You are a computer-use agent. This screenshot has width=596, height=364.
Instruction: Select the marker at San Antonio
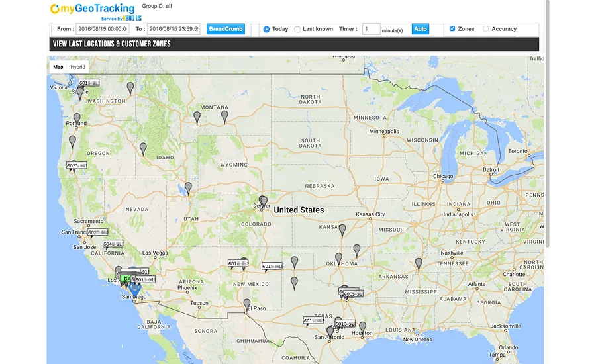pyautogui.click(x=330, y=333)
